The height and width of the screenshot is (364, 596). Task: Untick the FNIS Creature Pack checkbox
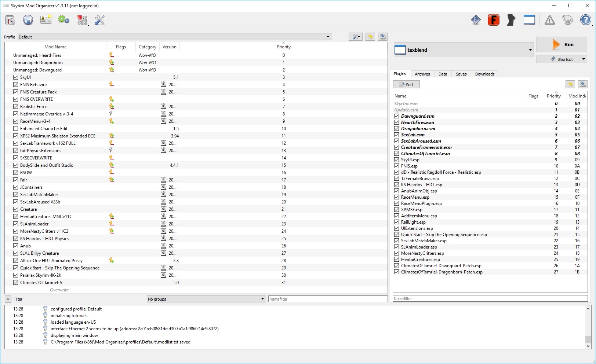pyautogui.click(x=15, y=92)
